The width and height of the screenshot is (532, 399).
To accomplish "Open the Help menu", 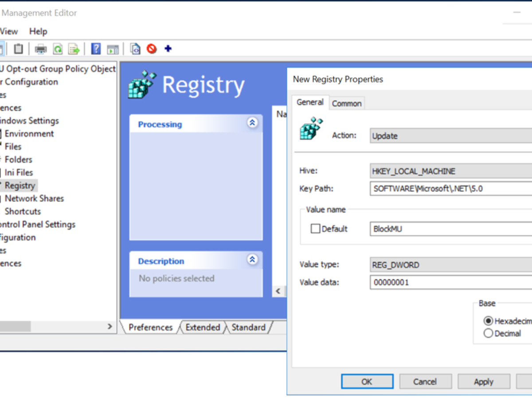I will click(38, 31).
